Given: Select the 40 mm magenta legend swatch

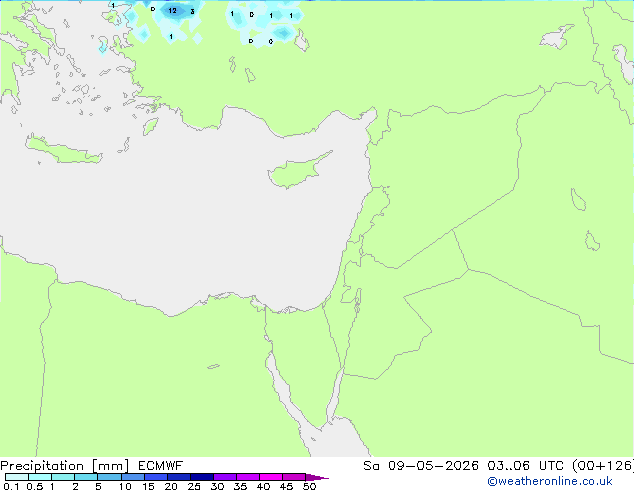Looking at the screenshot, I should 271,477.
